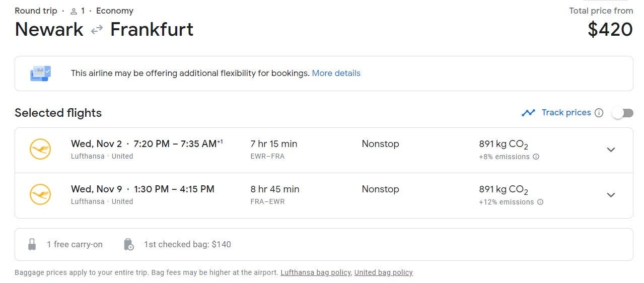The height and width of the screenshot is (283, 644).
Task: Open the United bag policy link
Action: pos(383,272)
